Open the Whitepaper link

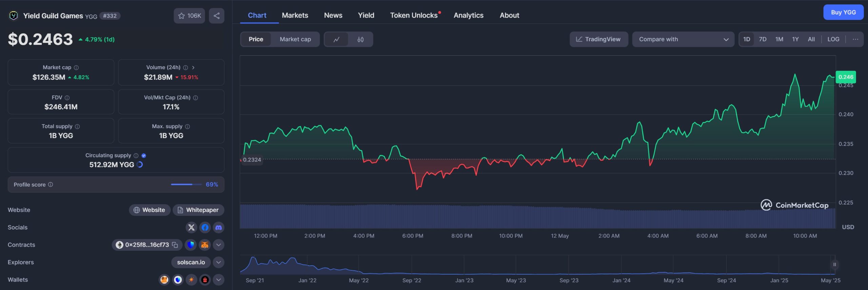tap(198, 210)
